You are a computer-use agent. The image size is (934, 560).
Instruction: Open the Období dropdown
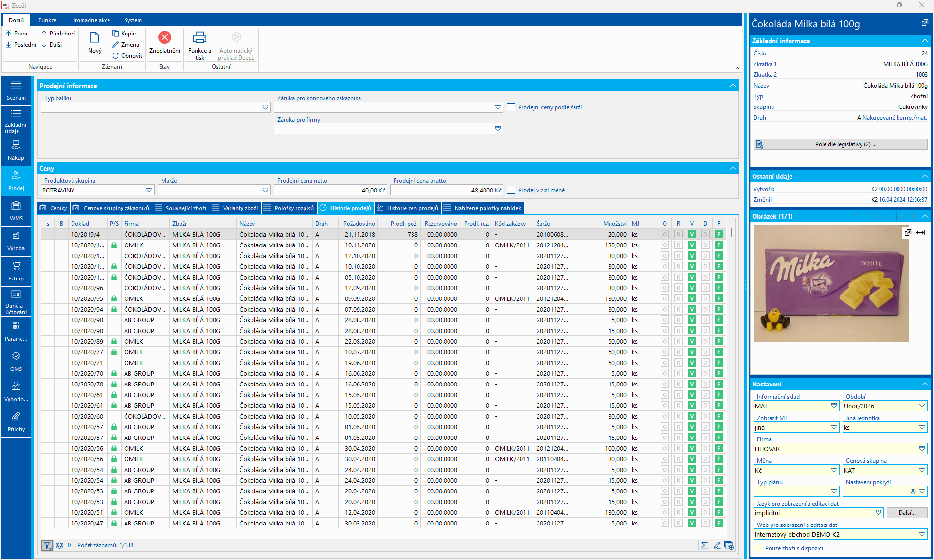[x=922, y=406]
